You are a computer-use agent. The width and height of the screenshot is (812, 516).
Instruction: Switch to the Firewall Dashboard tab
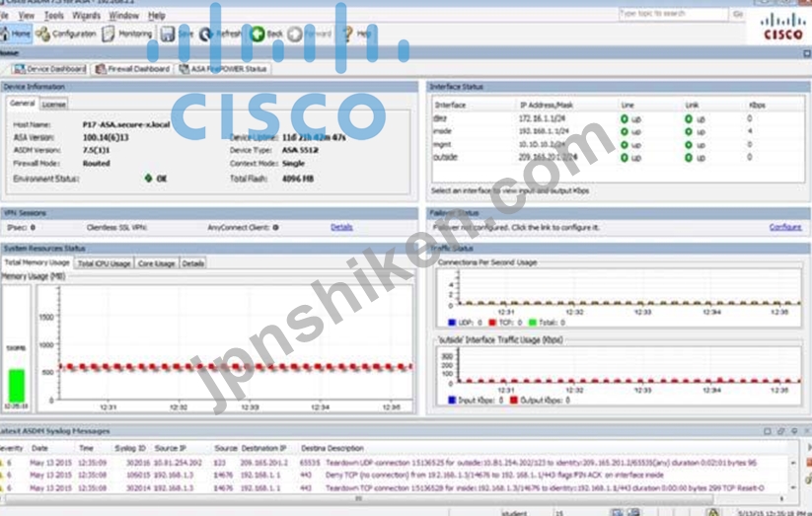click(x=132, y=69)
